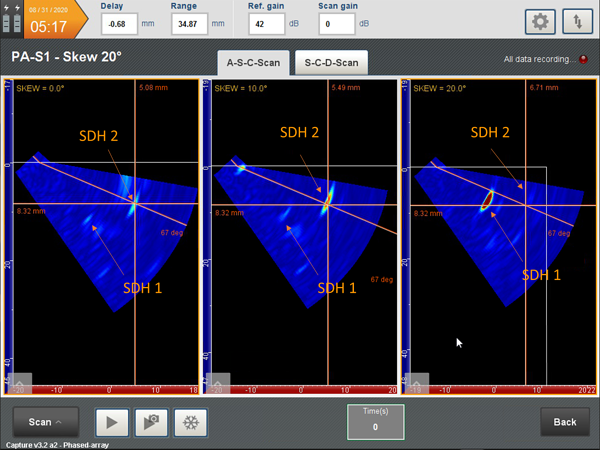Viewport: 600px width, 450px height.
Task: Click the battery status indicator
Action: pos(11,19)
